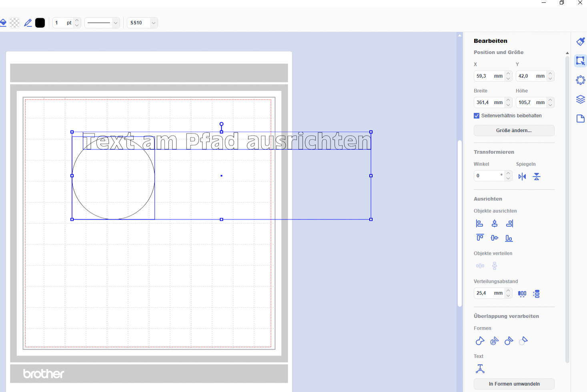Flip selection vertically with the Spiegeln icon
The image size is (587, 392).
pyautogui.click(x=537, y=176)
